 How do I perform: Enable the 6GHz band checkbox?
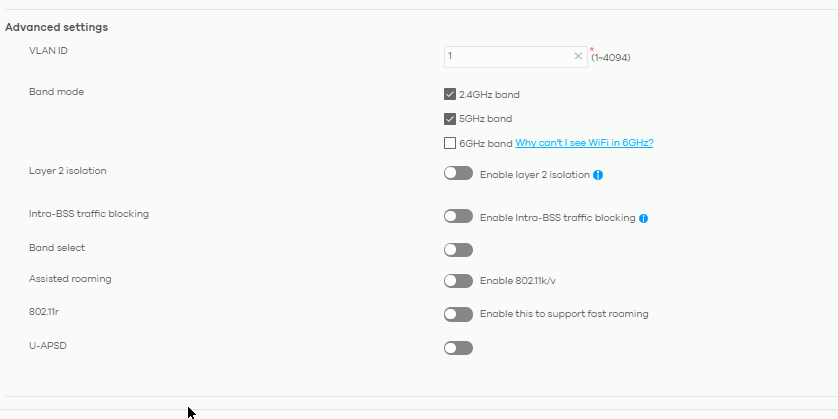(x=450, y=143)
